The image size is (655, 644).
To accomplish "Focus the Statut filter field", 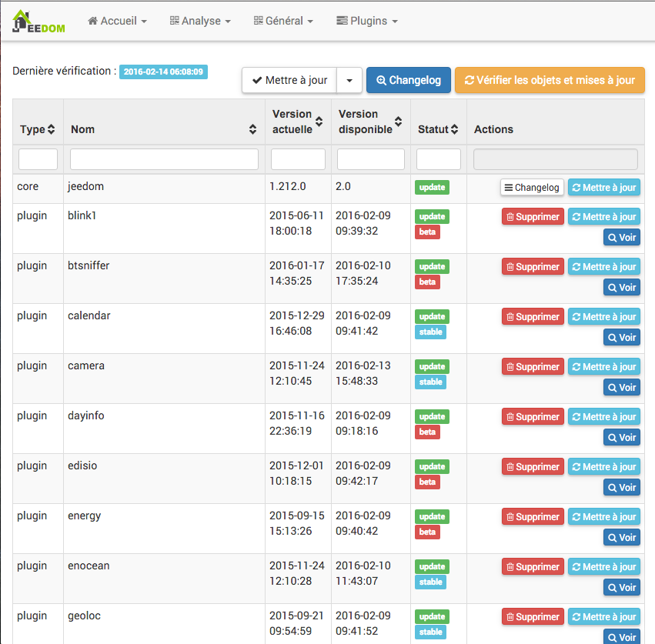I will pos(439,159).
